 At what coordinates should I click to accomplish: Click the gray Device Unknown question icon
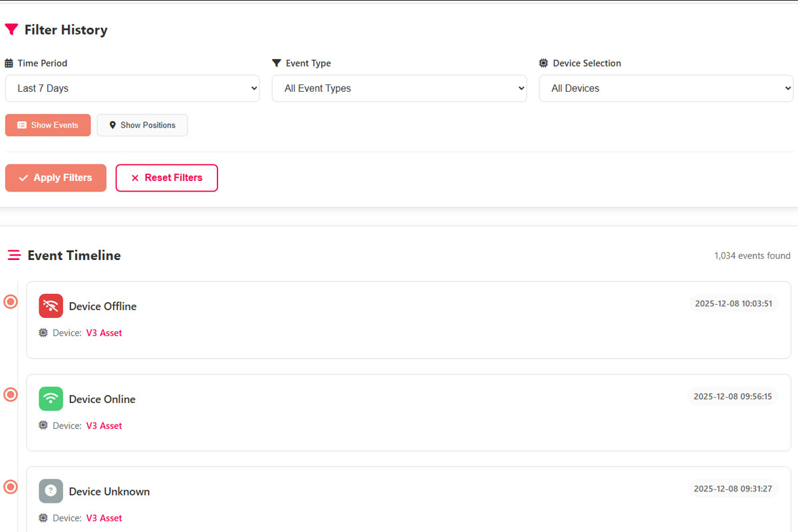tap(51, 491)
